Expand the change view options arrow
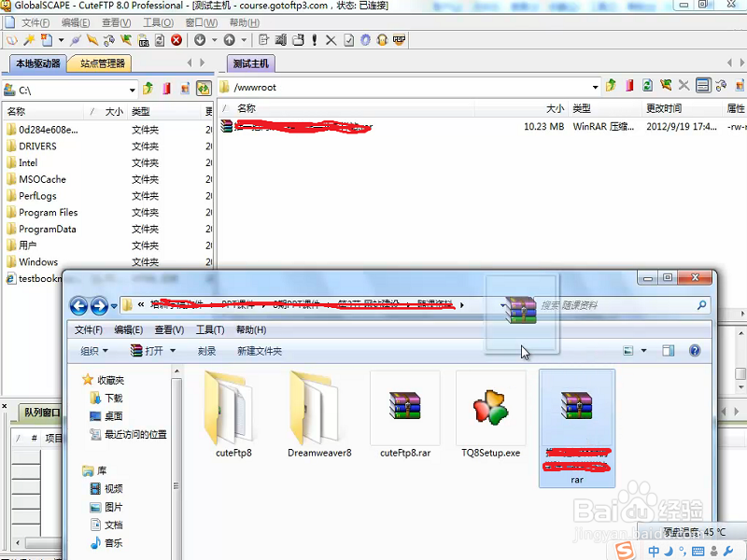Viewport: 747px width, 560px height. click(x=643, y=351)
